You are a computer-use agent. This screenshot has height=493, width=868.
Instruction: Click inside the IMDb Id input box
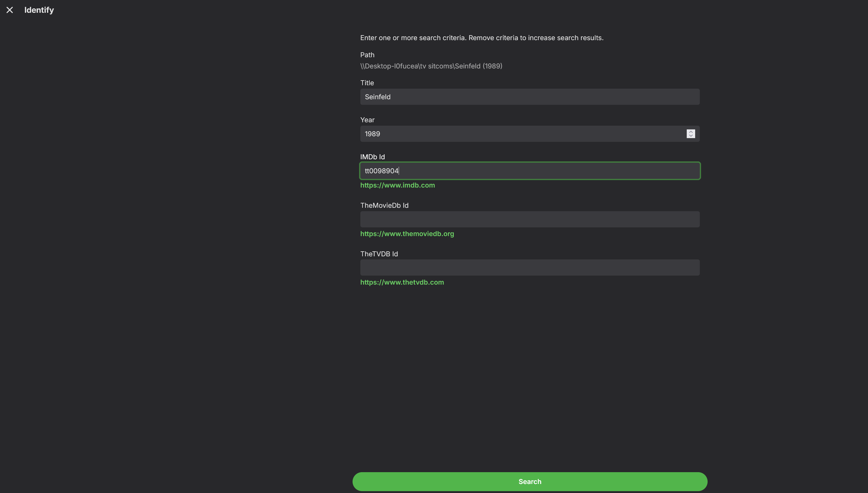coord(529,171)
